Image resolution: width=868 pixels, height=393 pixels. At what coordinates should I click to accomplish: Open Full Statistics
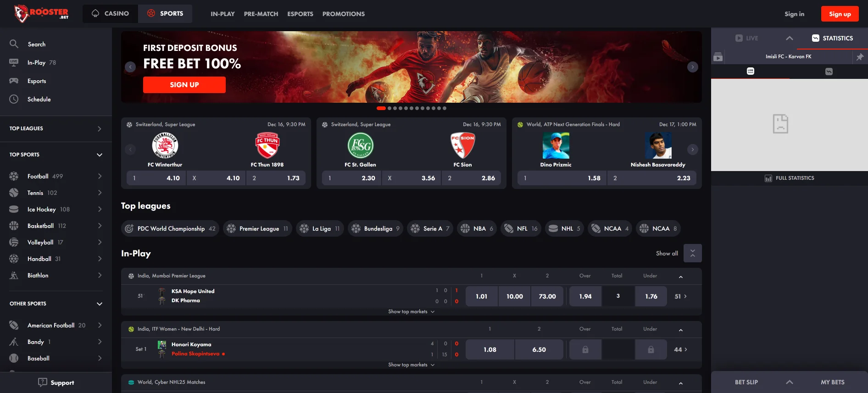pos(790,178)
